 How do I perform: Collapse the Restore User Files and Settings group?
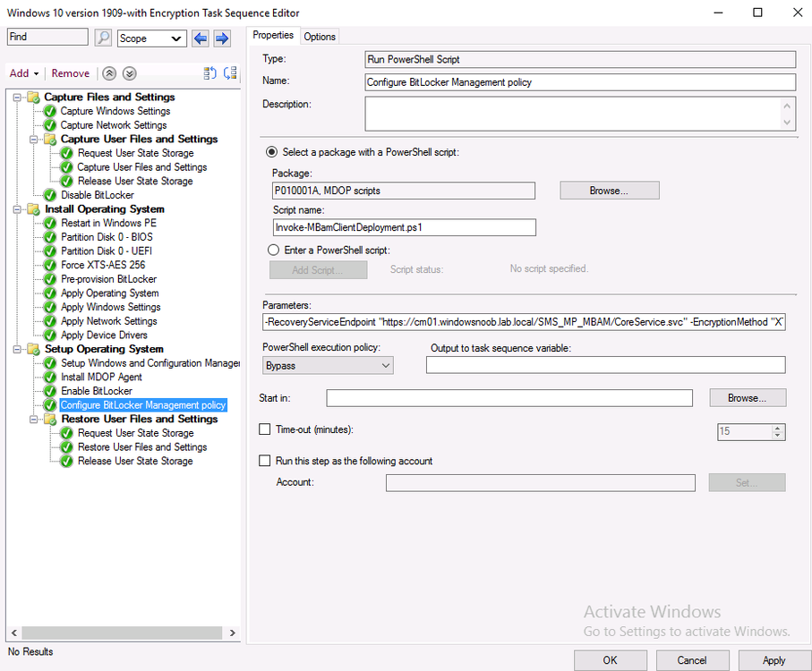point(34,419)
